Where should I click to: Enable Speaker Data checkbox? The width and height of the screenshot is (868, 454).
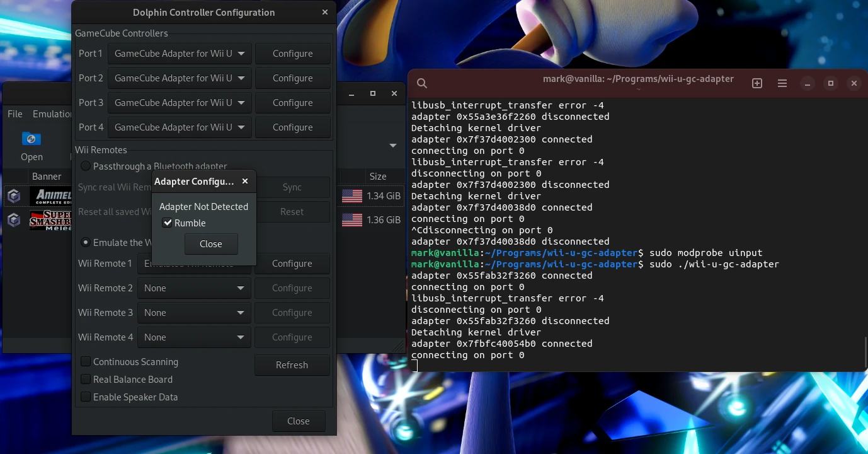coord(85,397)
